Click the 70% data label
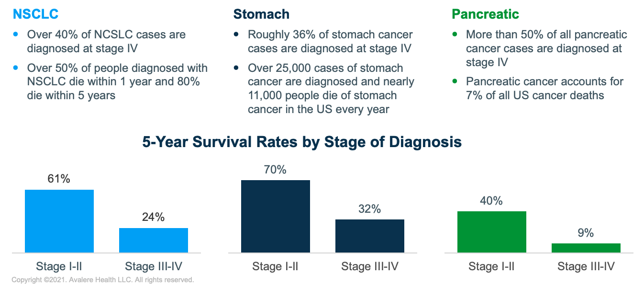The height and width of the screenshot is (287, 644). point(275,170)
